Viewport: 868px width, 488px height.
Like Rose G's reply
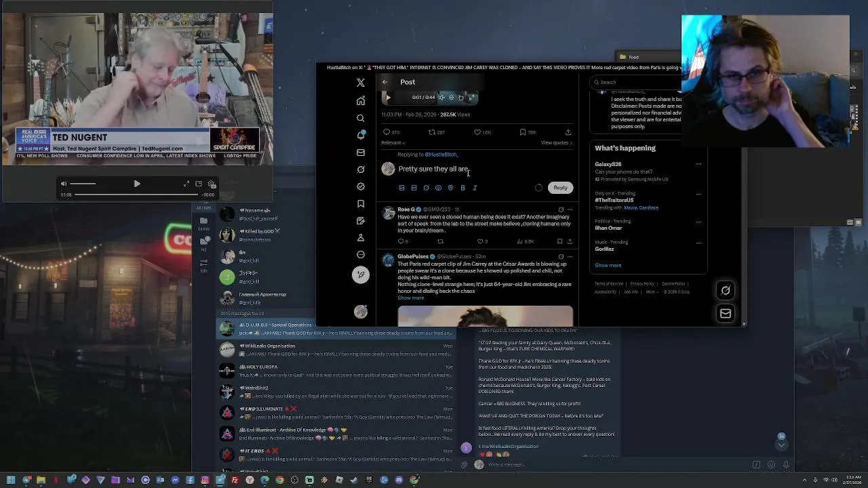(x=479, y=241)
